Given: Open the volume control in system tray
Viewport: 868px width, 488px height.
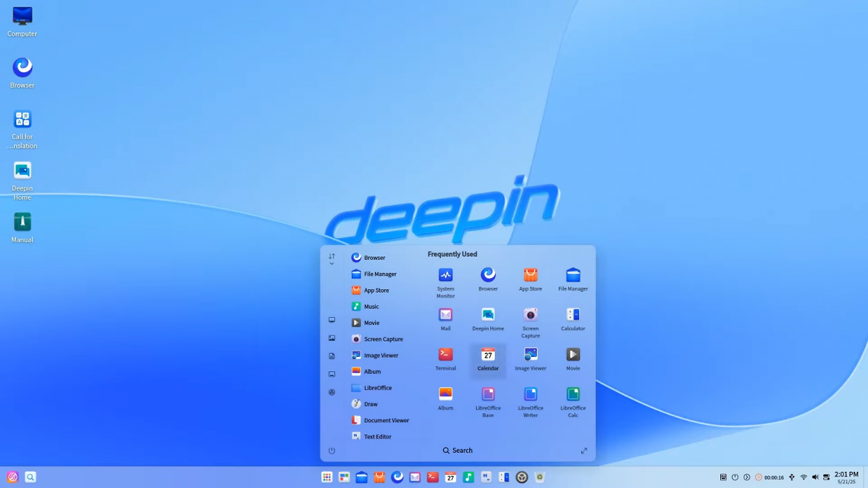Looking at the screenshot, I should (x=815, y=477).
